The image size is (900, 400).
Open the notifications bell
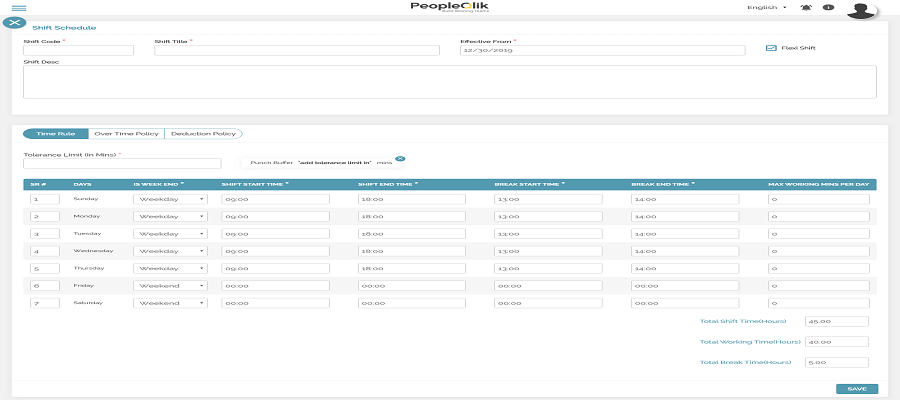(x=807, y=8)
